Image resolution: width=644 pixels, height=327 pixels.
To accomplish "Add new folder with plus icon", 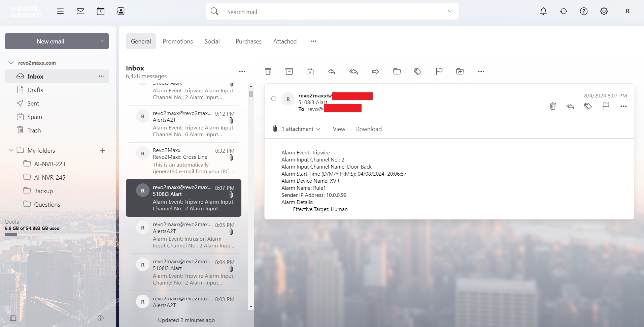I will (102, 150).
